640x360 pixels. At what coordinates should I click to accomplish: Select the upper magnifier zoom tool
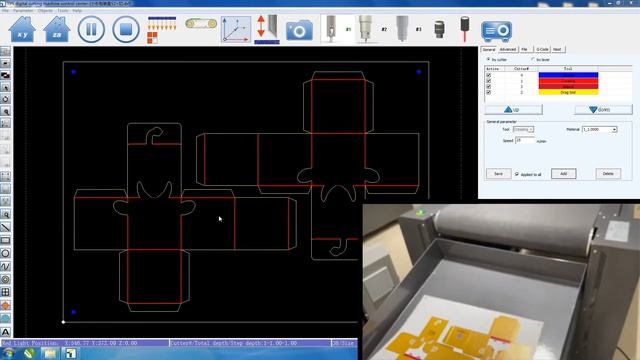point(5,111)
